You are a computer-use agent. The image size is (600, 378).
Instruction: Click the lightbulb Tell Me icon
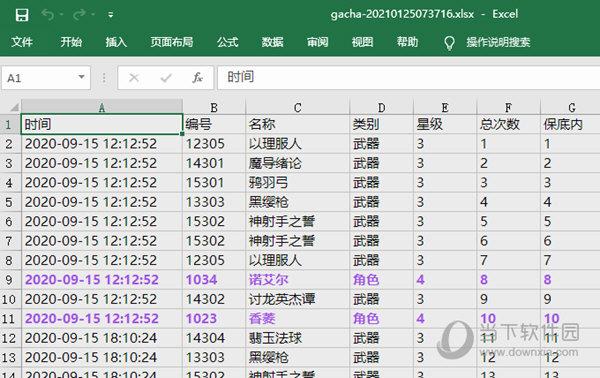pyautogui.click(x=449, y=43)
